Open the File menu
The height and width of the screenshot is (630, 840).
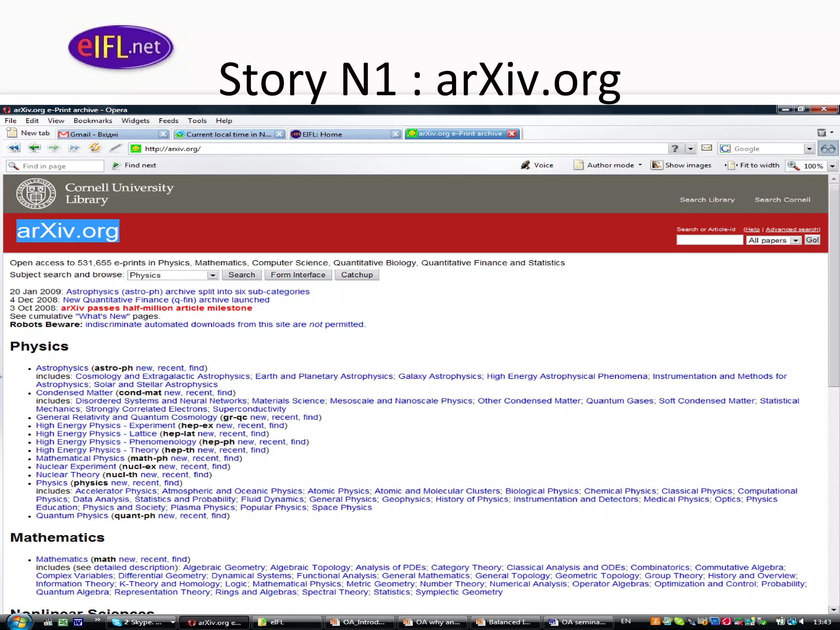coord(11,121)
